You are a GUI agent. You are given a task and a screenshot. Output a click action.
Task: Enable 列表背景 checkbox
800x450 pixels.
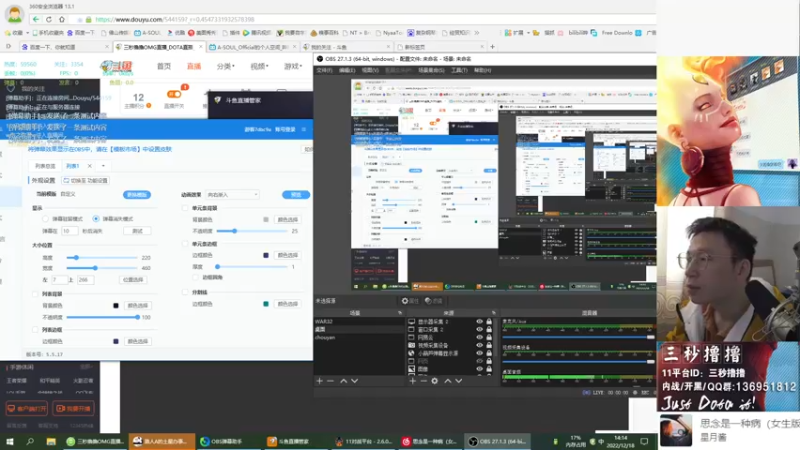point(35,294)
